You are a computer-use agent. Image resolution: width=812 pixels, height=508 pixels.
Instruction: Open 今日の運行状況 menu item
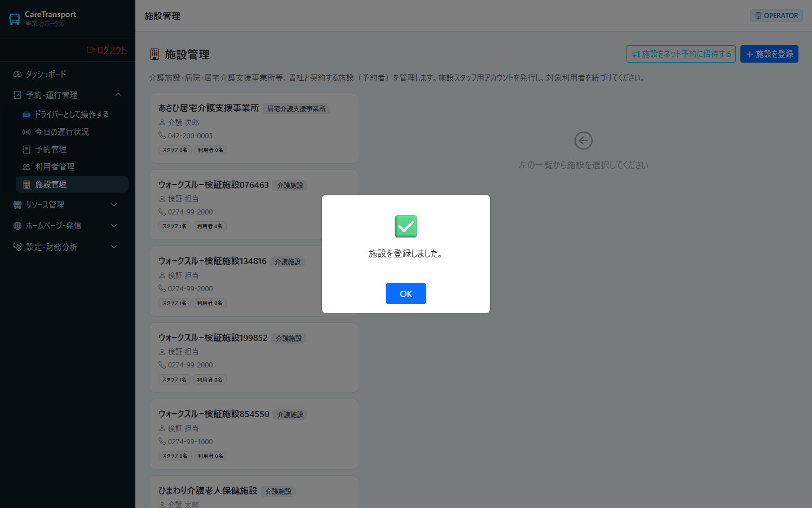click(72, 132)
